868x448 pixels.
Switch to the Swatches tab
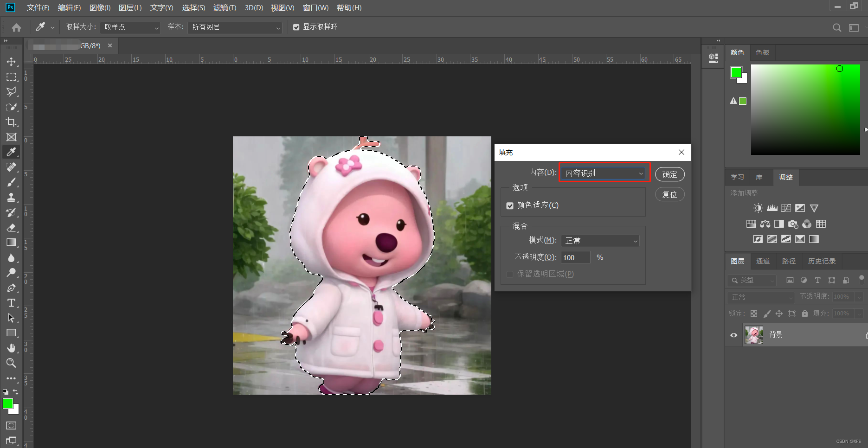762,52
